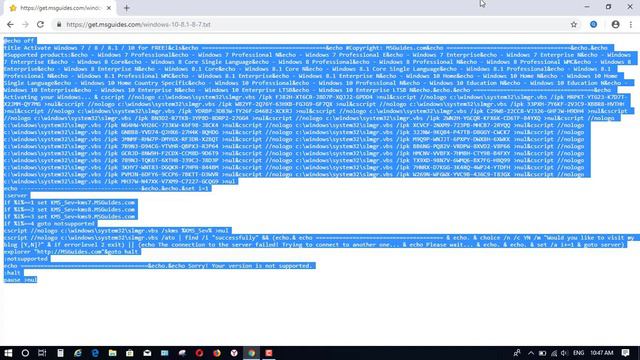Image resolution: width=640 pixels, height=360 pixels.
Task: Open the Chrome three-dot menu
Action: 631,24
